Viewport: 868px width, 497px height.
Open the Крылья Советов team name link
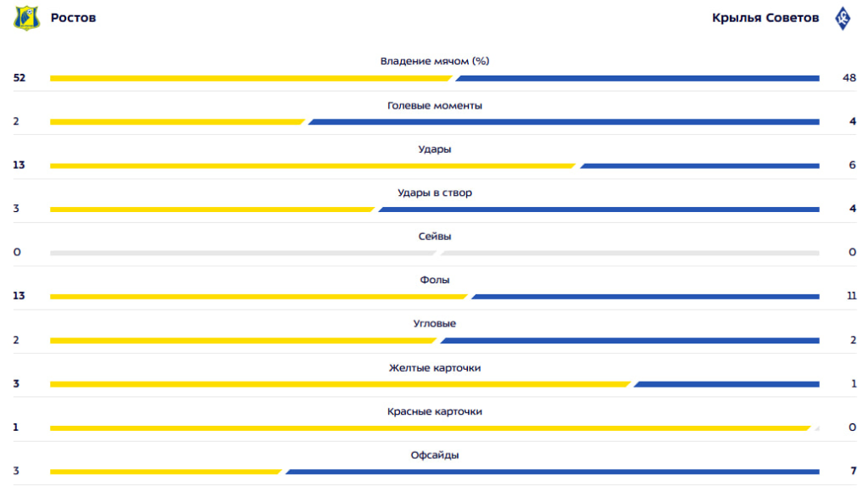765,18
